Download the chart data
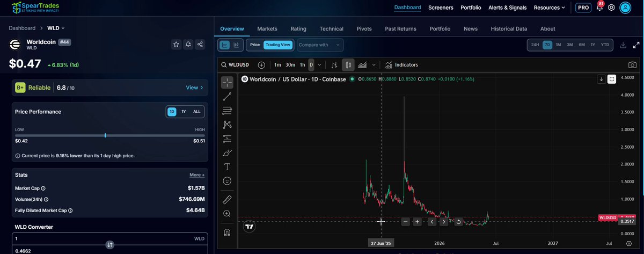Viewport: 644px width, 254px height. point(623,45)
